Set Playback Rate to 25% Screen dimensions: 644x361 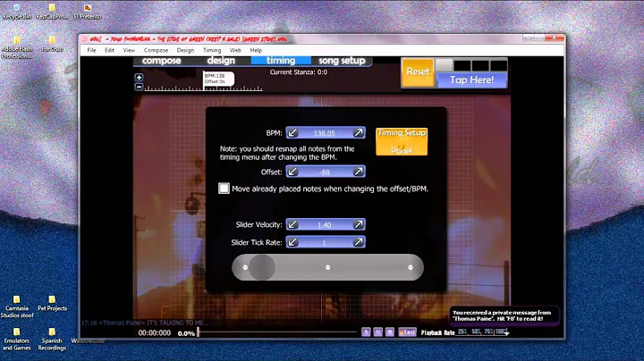tap(462, 332)
